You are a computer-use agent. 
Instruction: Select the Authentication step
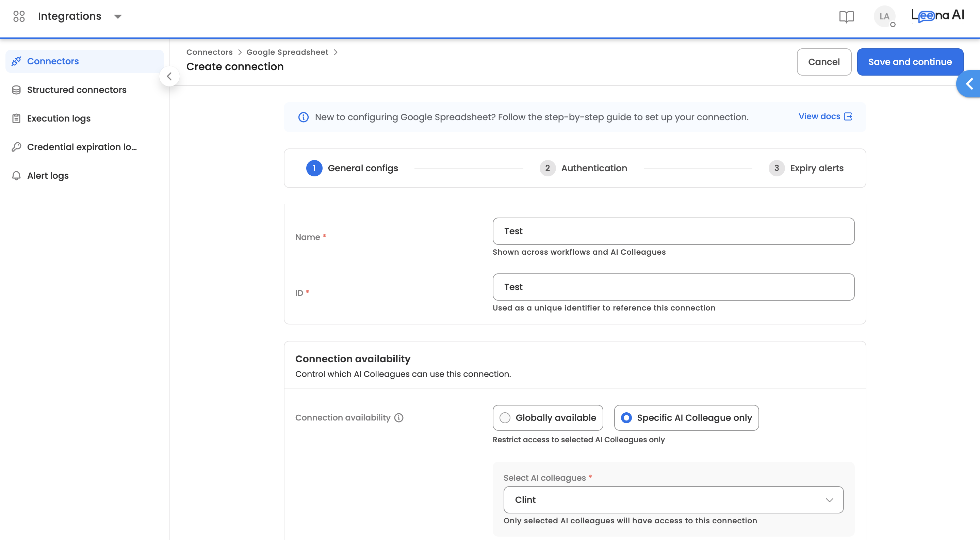583,168
